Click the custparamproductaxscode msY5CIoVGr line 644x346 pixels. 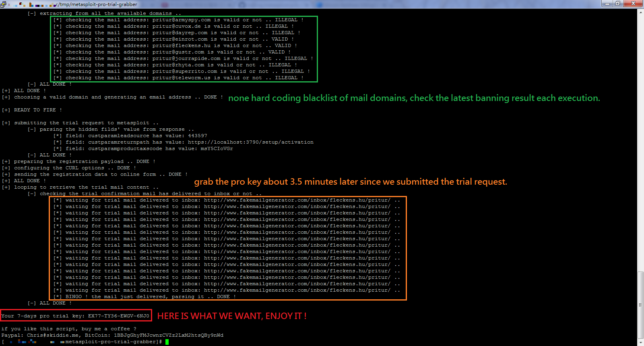[x=143, y=148]
